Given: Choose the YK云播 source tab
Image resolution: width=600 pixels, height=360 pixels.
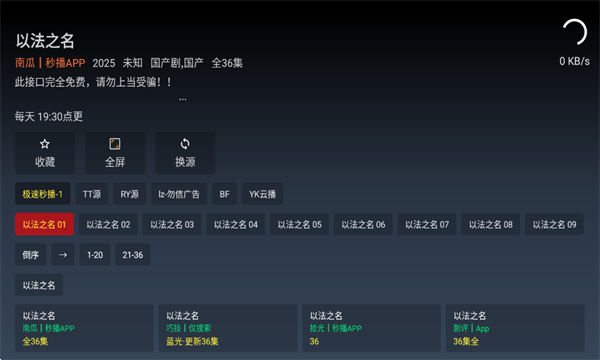Looking at the screenshot, I should tap(262, 194).
